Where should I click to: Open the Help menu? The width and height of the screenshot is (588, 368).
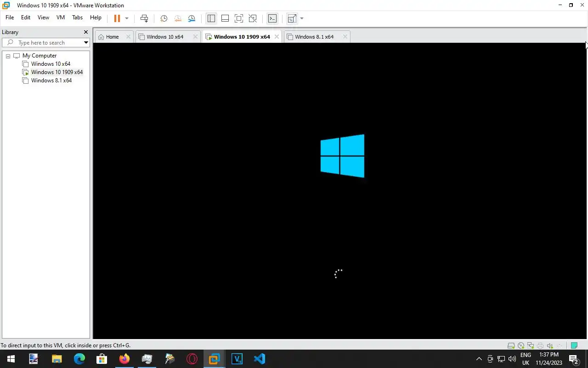(x=96, y=17)
